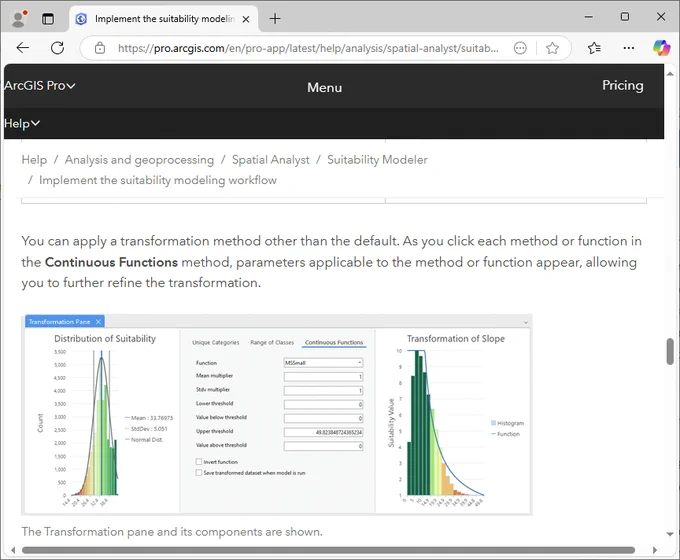The width and height of the screenshot is (680, 560).
Task: Click Value above threshold field
Action: (x=323, y=446)
